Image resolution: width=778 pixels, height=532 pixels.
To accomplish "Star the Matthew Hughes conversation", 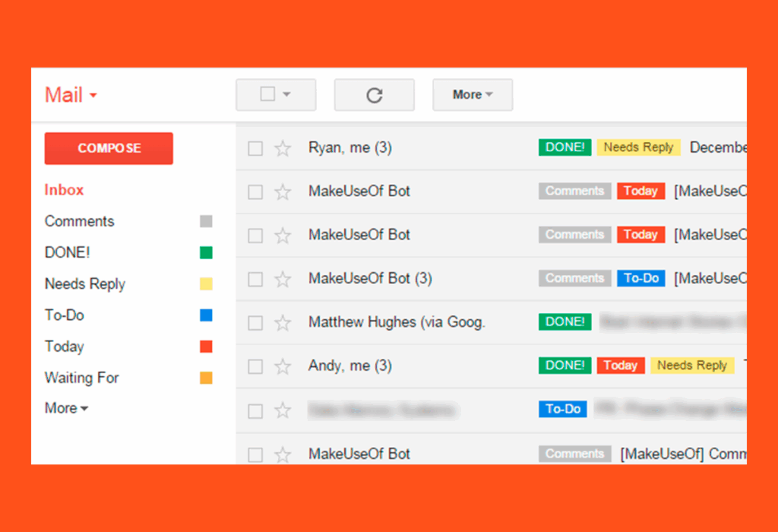I will pos(283,321).
